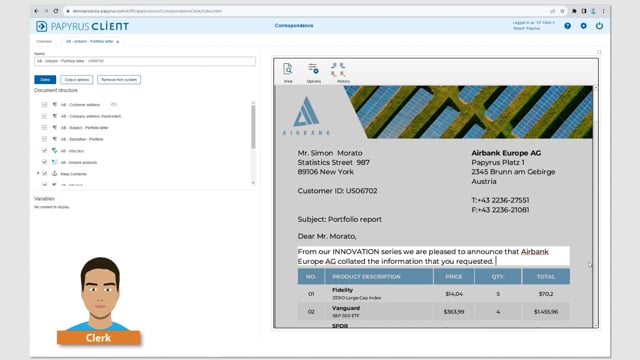
Task: Open browser profile avatar
Action: [x=593, y=11]
